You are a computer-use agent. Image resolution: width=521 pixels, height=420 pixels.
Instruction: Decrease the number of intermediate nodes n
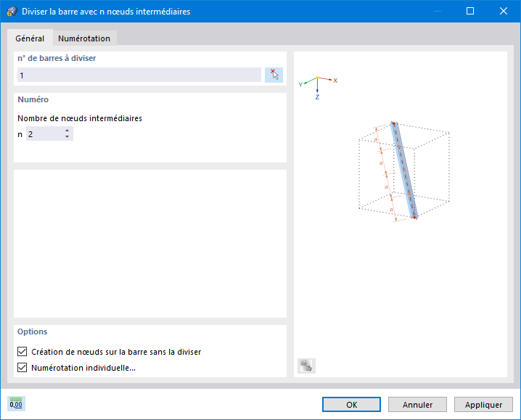pyautogui.click(x=67, y=137)
